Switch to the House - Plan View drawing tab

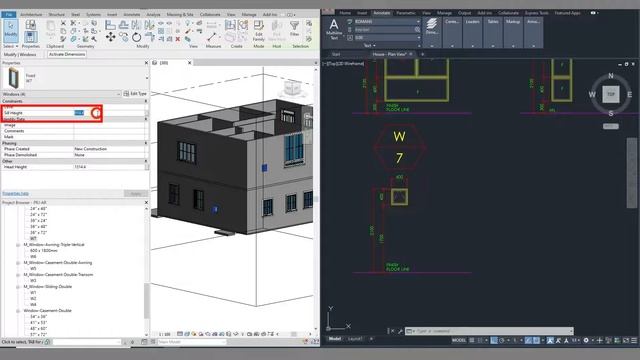389,54
